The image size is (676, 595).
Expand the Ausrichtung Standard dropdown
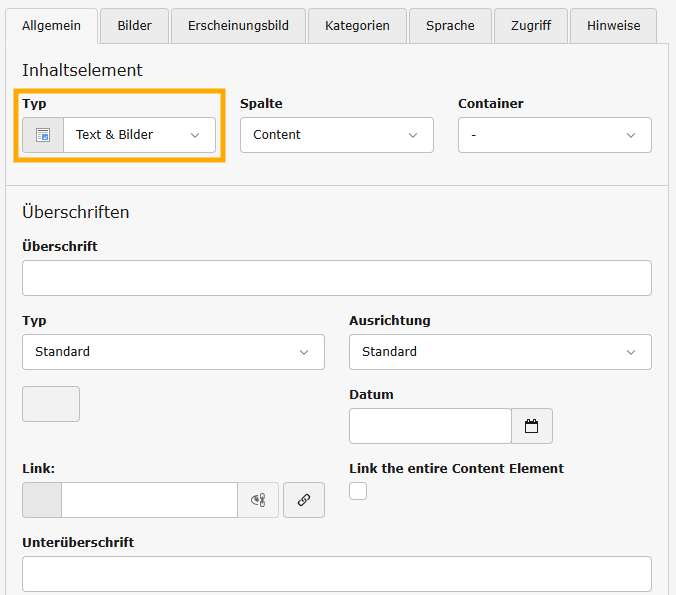(x=500, y=352)
